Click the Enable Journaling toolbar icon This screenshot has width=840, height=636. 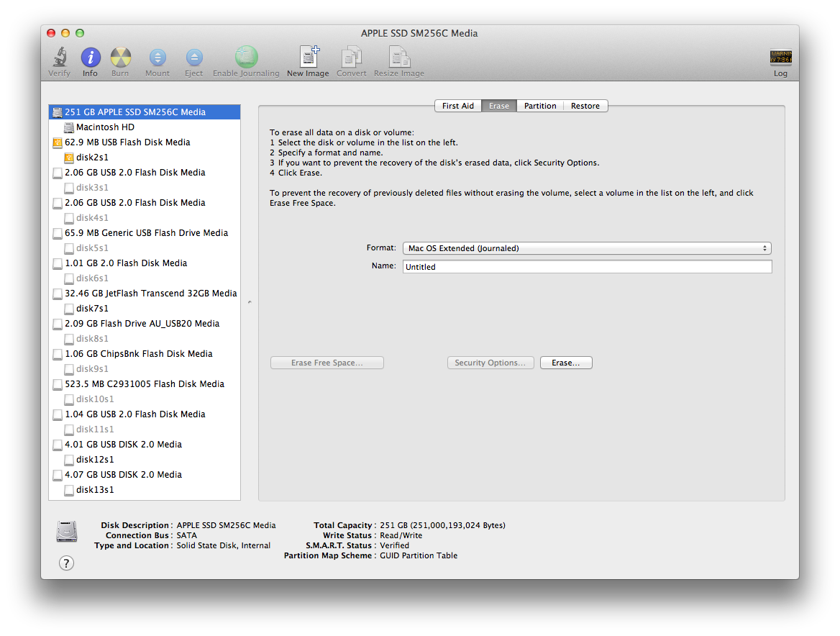click(x=246, y=58)
